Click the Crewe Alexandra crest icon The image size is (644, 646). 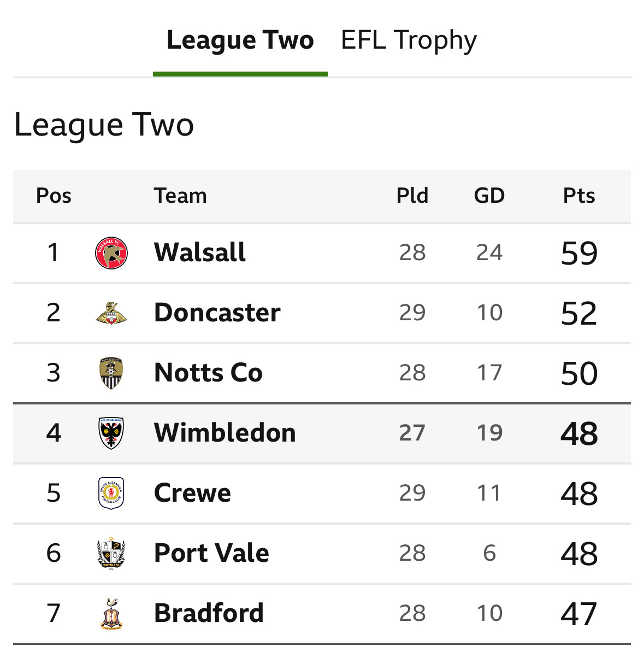[x=111, y=493]
